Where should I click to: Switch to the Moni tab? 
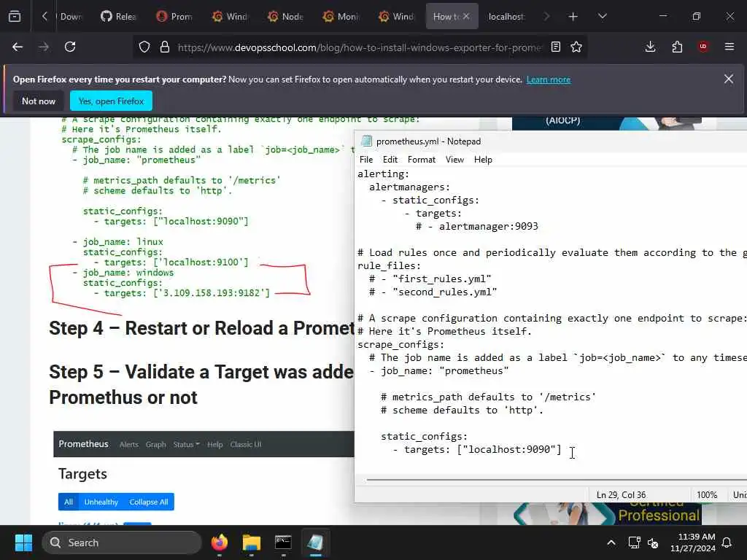341,17
